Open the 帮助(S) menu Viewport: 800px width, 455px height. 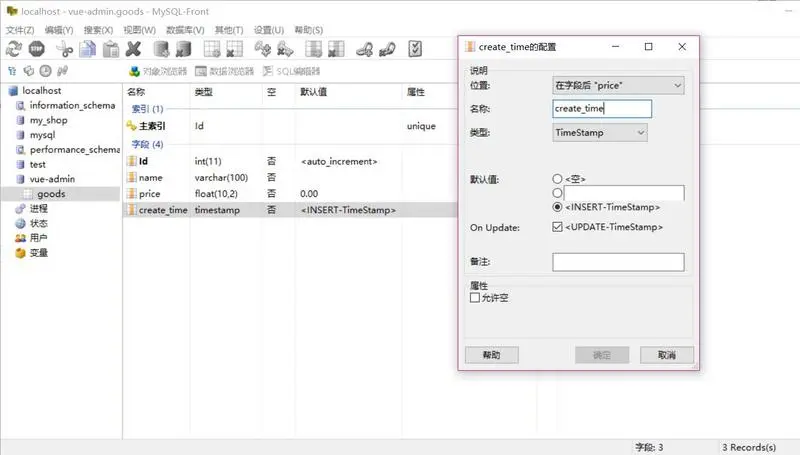pyautogui.click(x=309, y=30)
